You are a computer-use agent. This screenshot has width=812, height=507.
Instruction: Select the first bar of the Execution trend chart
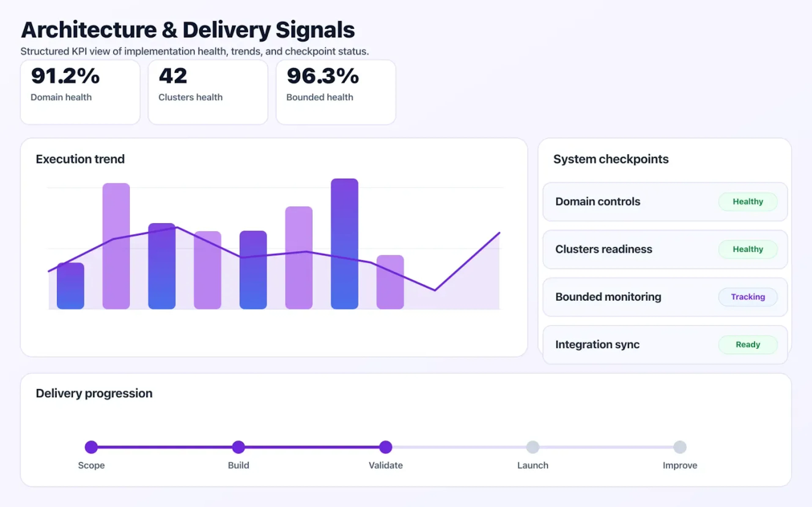coord(70,287)
